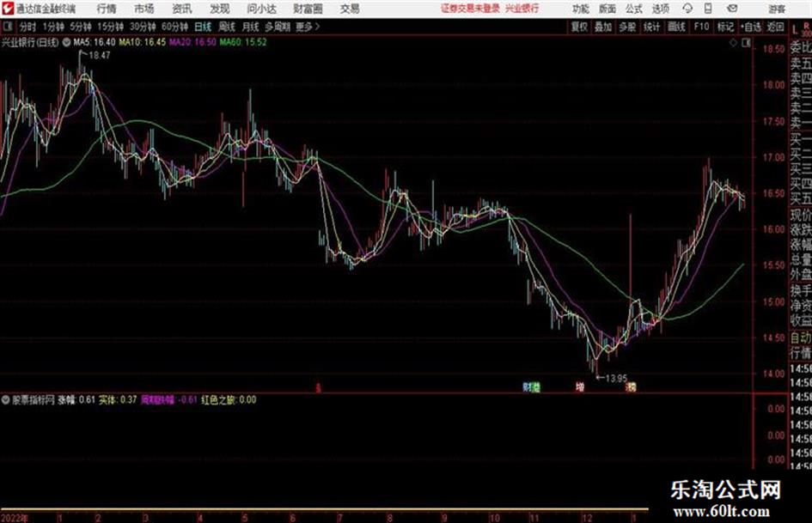
Task: Switch to 1分钟 chart period
Action: coord(52,27)
